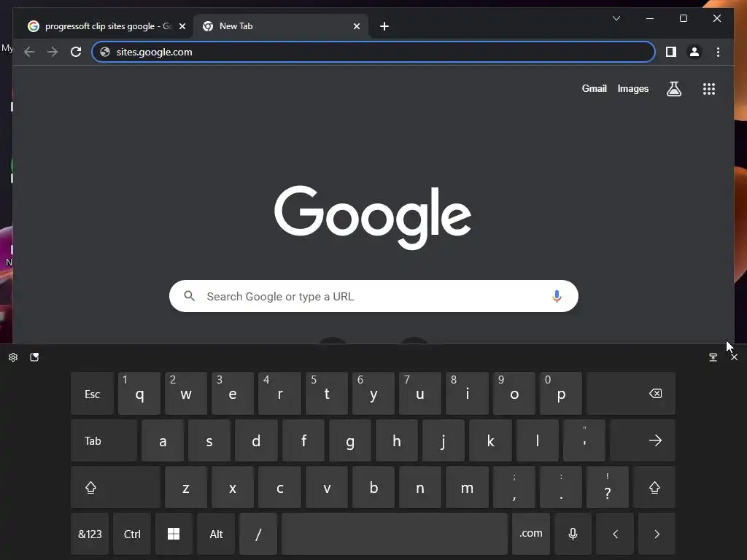Tap the p key

tap(561, 394)
